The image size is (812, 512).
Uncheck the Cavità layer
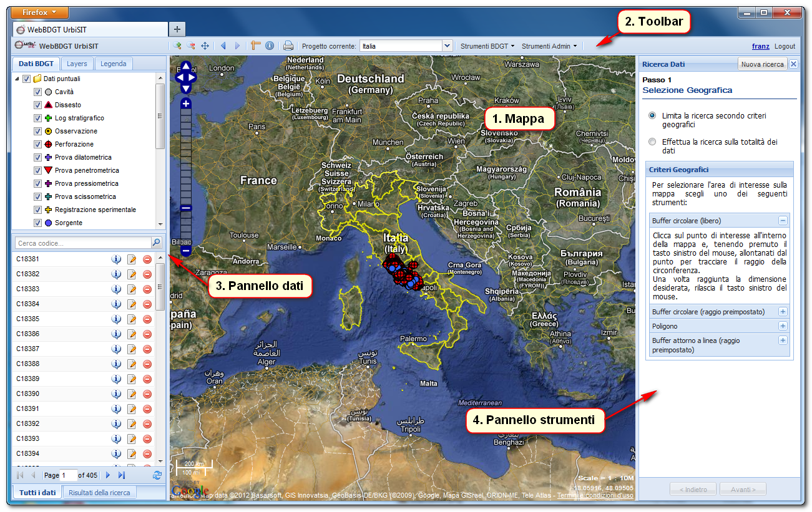click(37, 92)
